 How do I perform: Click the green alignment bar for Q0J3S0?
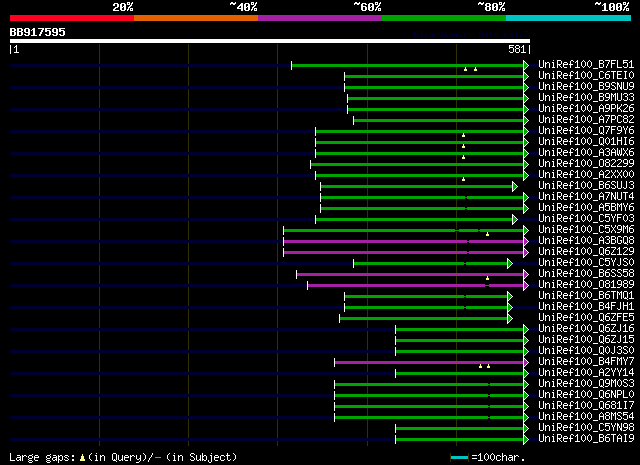(460, 352)
